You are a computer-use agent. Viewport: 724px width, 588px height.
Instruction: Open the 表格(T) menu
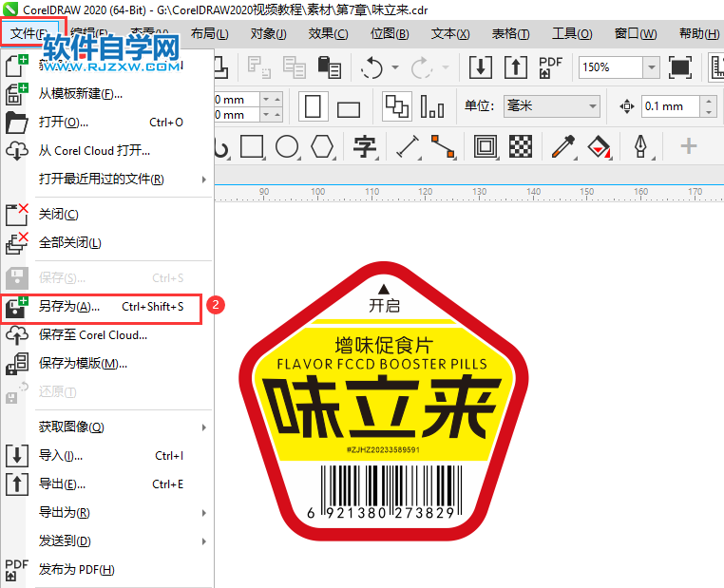pyautogui.click(x=510, y=33)
